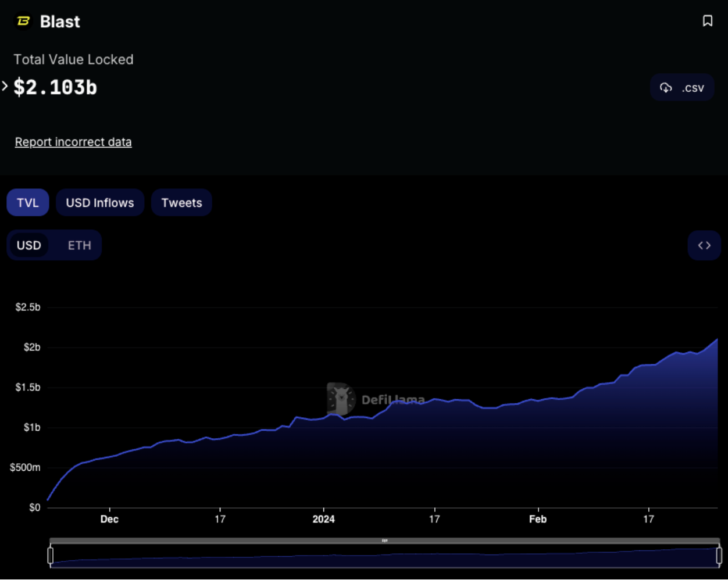The image size is (728, 580).
Task: Click the right range handle of timeline slider
Action: [719, 556]
